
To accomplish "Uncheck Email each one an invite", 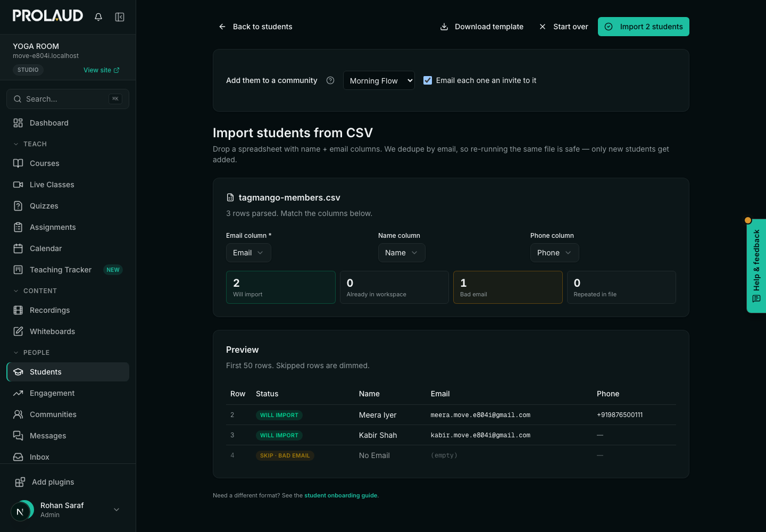I will tap(428, 80).
